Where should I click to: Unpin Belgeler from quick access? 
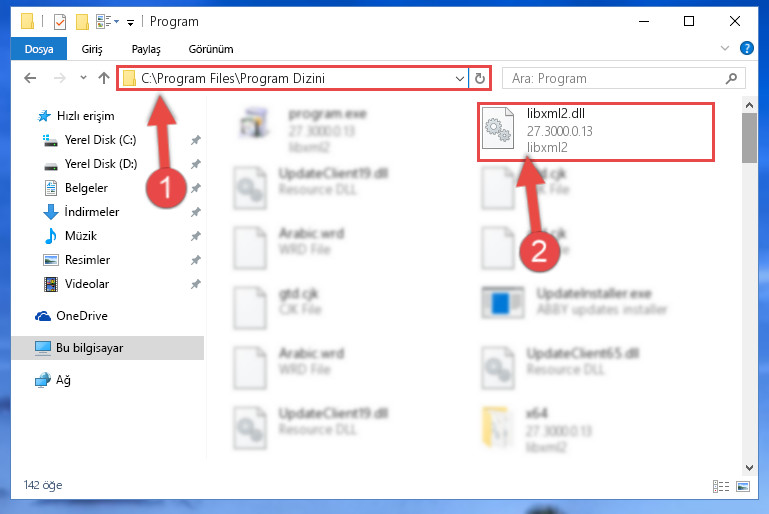pyautogui.click(x=196, y=188)
